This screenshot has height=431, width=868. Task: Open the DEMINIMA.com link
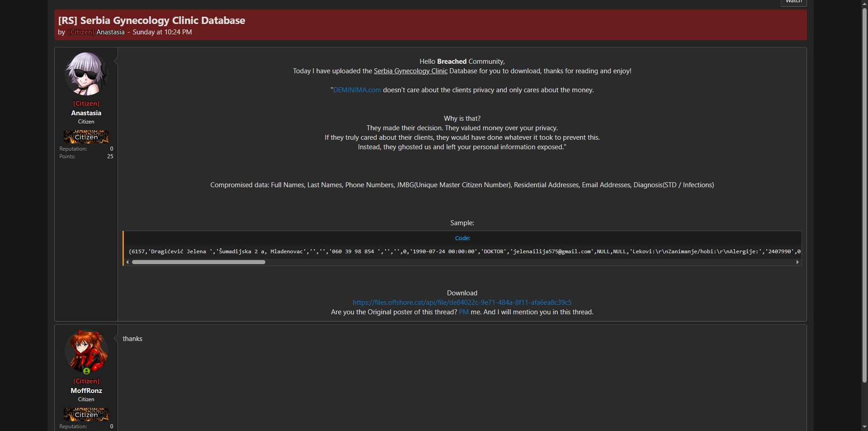[x=357, y=90]
